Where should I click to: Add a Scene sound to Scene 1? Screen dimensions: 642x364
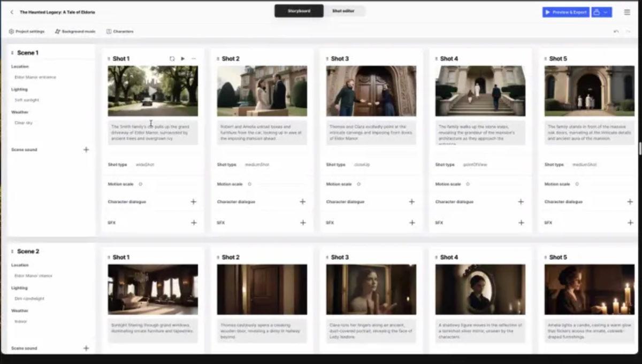pos(86,150)
